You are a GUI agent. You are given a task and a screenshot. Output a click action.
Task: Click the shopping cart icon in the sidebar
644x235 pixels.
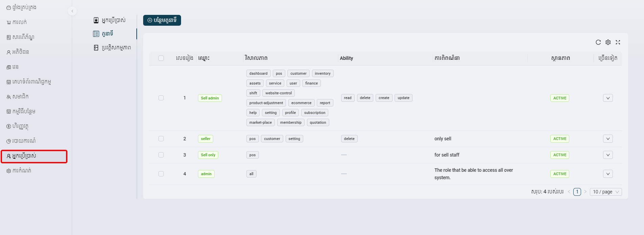pyautogui.click(x=9, y=23)
